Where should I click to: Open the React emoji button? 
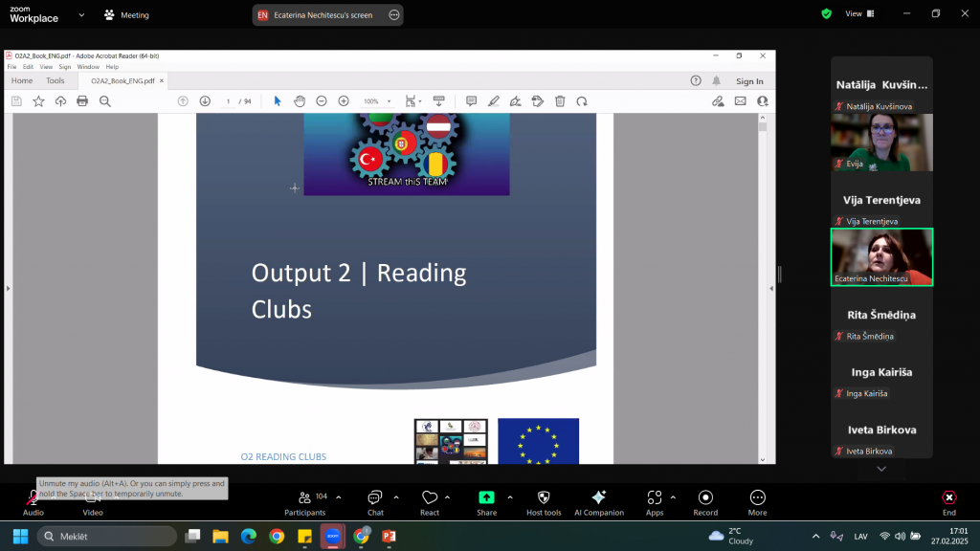pos(430,501)
